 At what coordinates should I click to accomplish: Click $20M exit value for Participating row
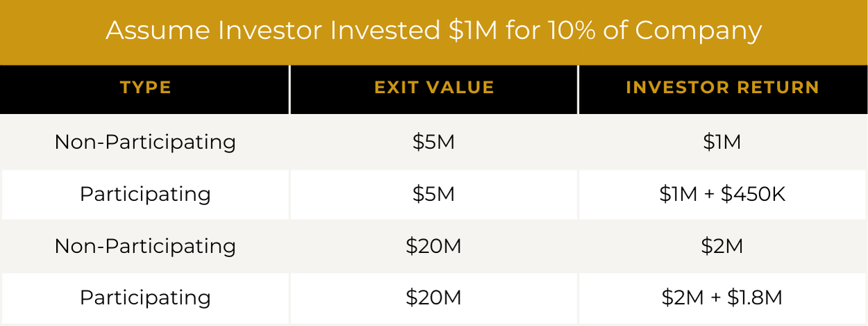(433, 298)
